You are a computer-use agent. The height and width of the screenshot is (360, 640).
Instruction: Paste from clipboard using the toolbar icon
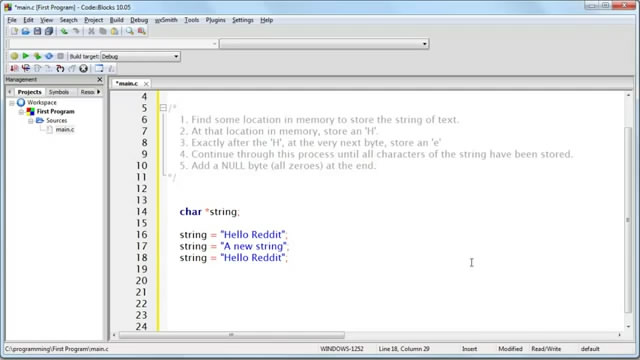115,31
